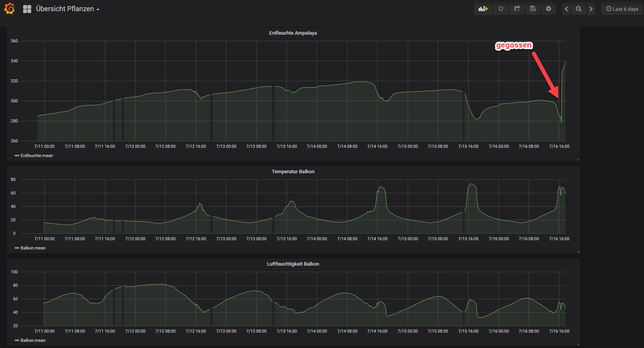Open the dashboards grid icon
Image resolution: width=644 pixels, height=348 pixels.
[x=27, y=9]
